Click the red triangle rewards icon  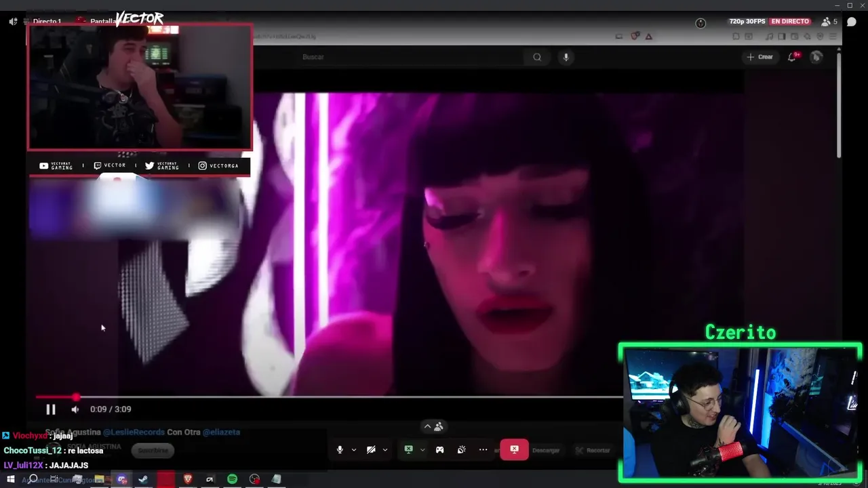coord(649,36)
